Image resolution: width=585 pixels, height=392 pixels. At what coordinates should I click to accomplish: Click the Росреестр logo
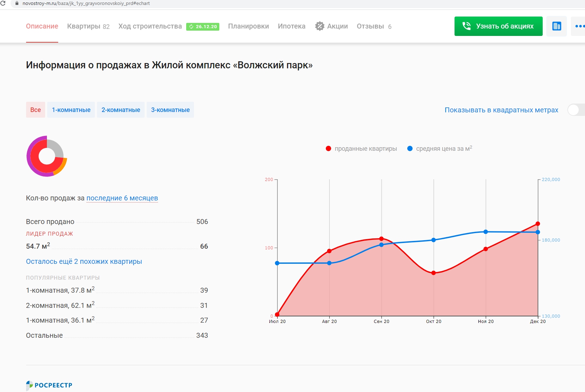[49, 385]
